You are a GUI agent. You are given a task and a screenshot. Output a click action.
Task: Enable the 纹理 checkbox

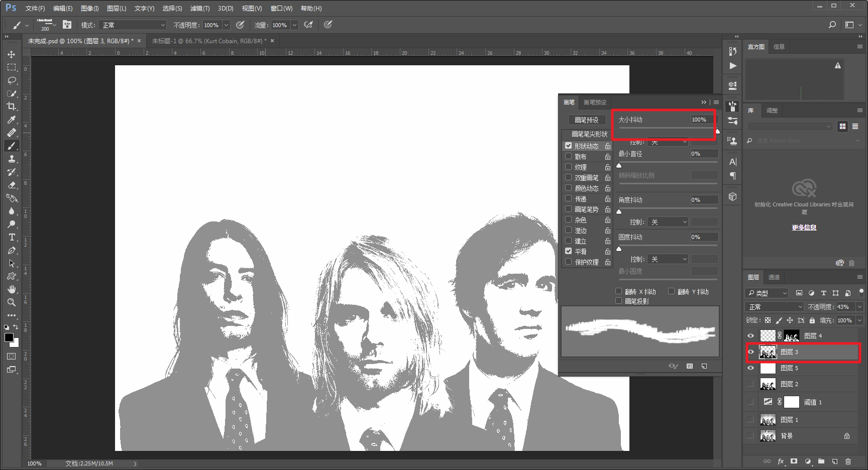[569, 167]
